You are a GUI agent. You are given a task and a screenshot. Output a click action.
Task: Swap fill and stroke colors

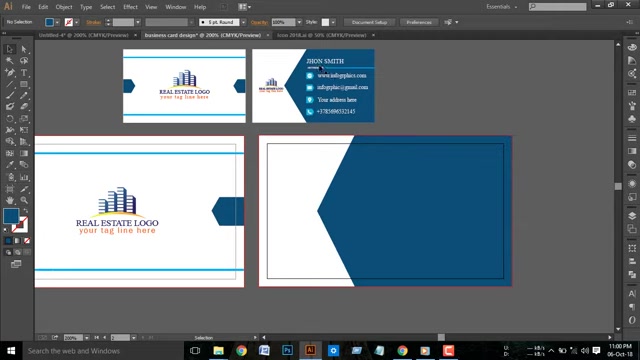click(x=26, y=211)
